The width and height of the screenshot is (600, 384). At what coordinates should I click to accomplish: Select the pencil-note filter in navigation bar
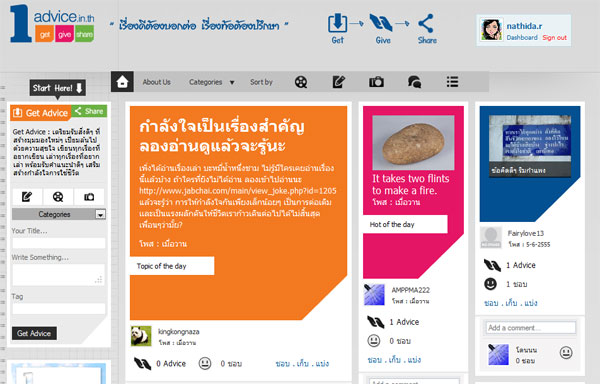pos(339,82)
